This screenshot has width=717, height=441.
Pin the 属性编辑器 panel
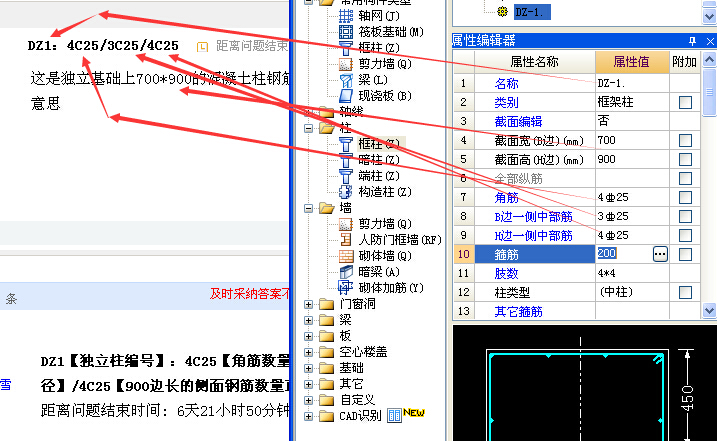(x=692, y=41)
